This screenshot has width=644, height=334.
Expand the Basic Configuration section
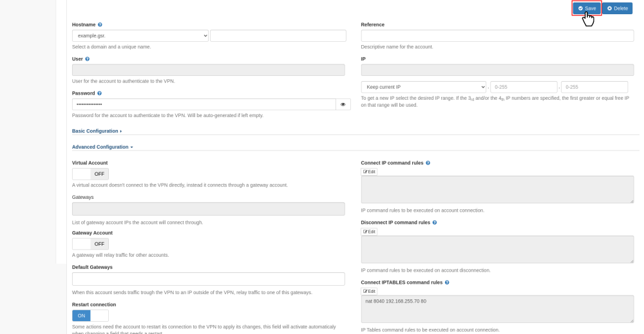(97, 131)
